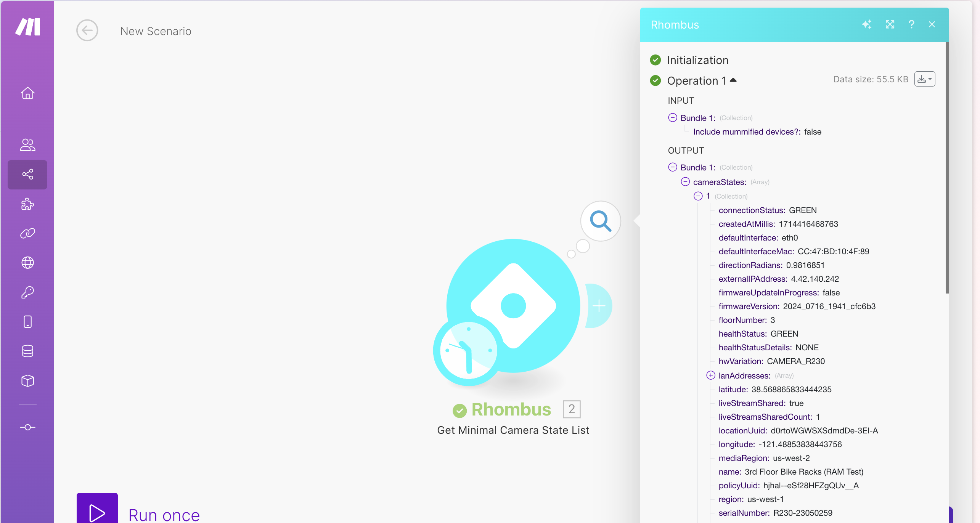Select region: us-west-1 row

pyautogui.click(x=751, y=499)
